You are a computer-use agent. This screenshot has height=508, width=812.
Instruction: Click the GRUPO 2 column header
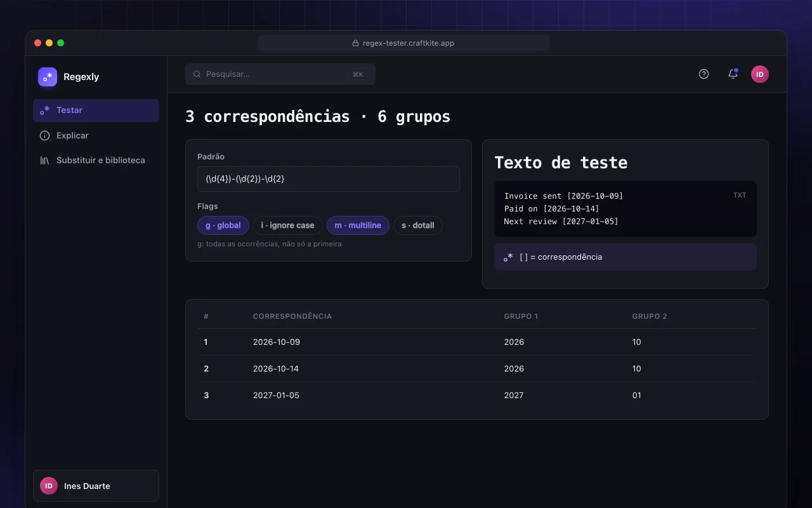pos(650,316)
